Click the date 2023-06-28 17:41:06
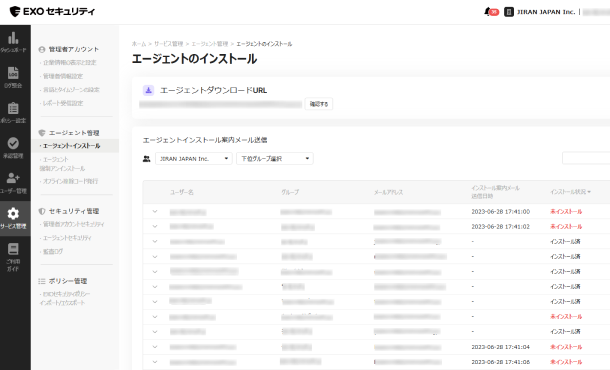The image size is (610, 370). [501, 362]
